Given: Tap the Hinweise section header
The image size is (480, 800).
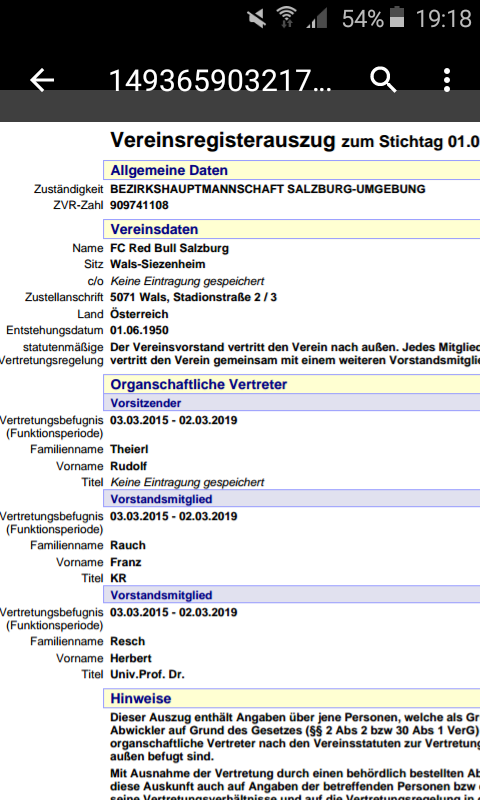Looking at the screenshot, I should [291, 698].
